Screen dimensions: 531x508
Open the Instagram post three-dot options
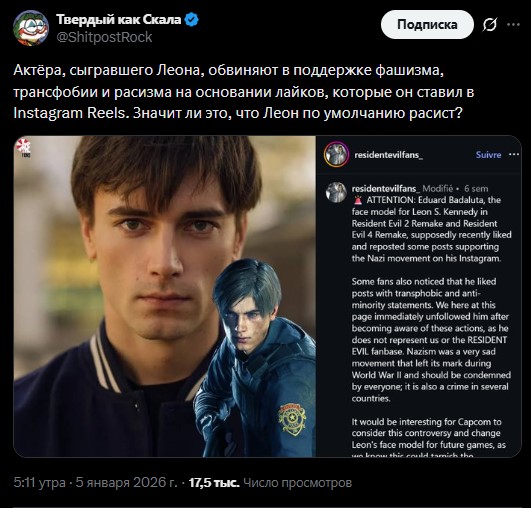click(514, 154)
